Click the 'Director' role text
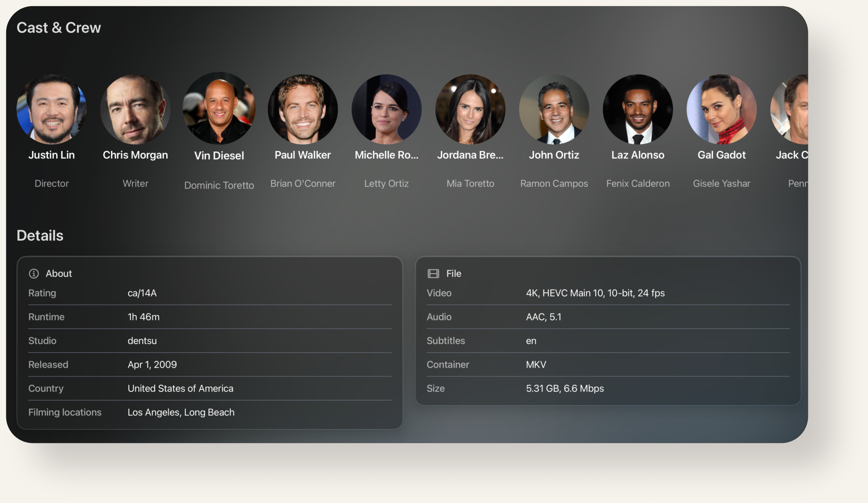The width and height of the screenshot is (868, 503). pyautogui.click(x=52, y=183)
